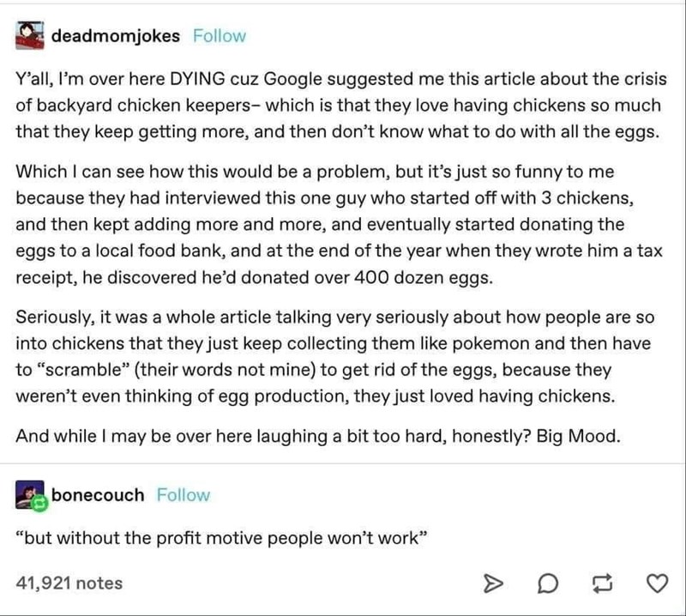
Task: Follow the deadmomjokes blog
Action: (x=219, y=36)
